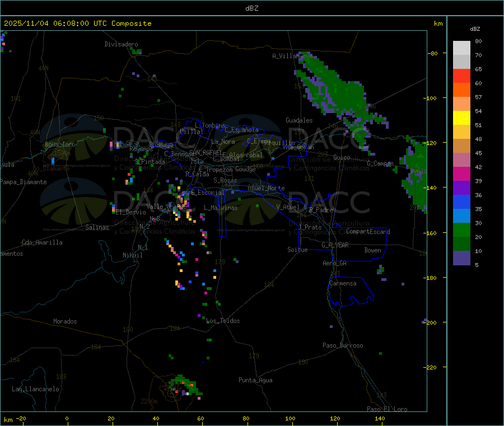Click the 2025/11/04 06:08:00 UTC Composite timestamp
504x426 pixels.
pyautogui.click(x=77, y=24)
